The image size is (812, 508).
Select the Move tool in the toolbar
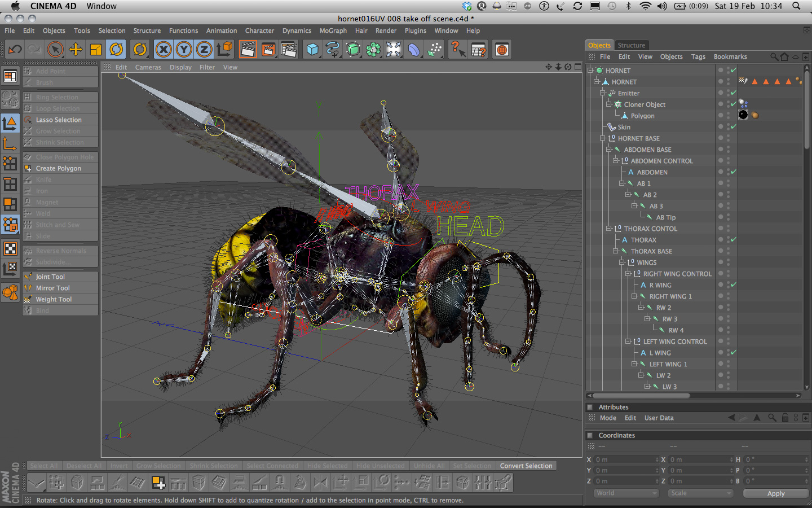76,50
